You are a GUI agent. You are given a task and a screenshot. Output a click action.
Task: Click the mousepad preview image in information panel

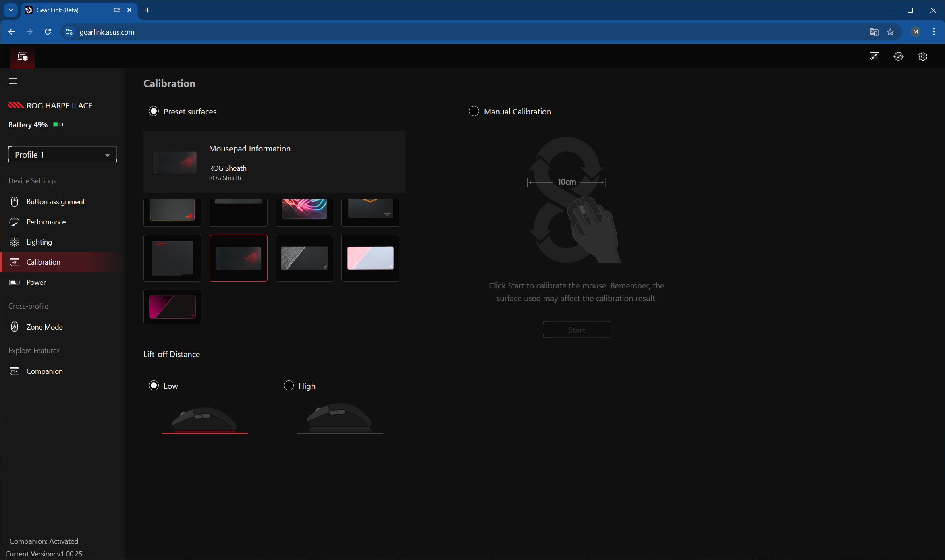tap(175, 162)
